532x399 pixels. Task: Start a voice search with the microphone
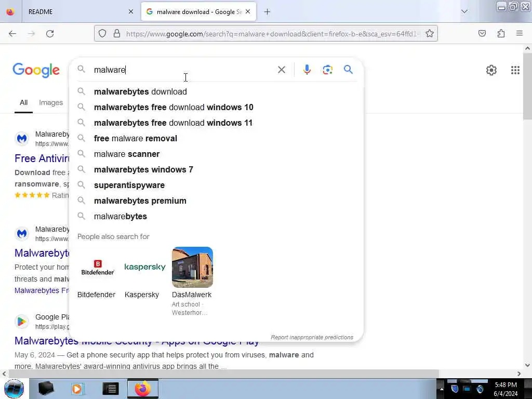(x=307, y=70)
